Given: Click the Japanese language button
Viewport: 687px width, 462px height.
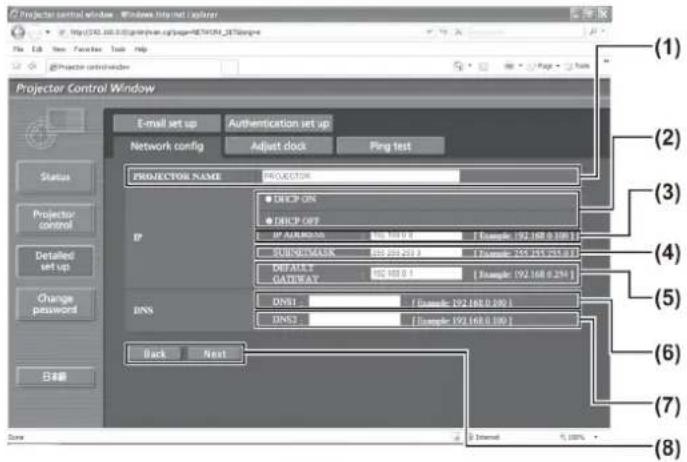Looking at the screenshot, I should click(x=55, y=377).
